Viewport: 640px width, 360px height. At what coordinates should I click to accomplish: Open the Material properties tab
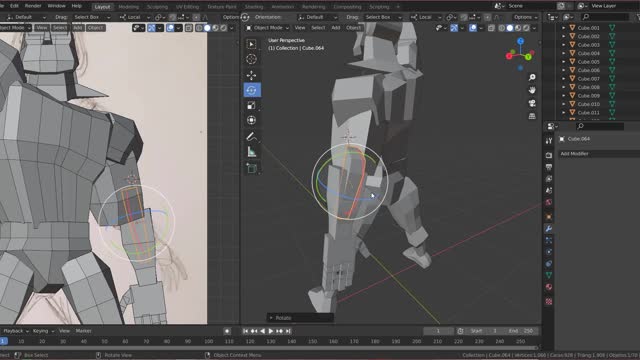click(549, 287)
